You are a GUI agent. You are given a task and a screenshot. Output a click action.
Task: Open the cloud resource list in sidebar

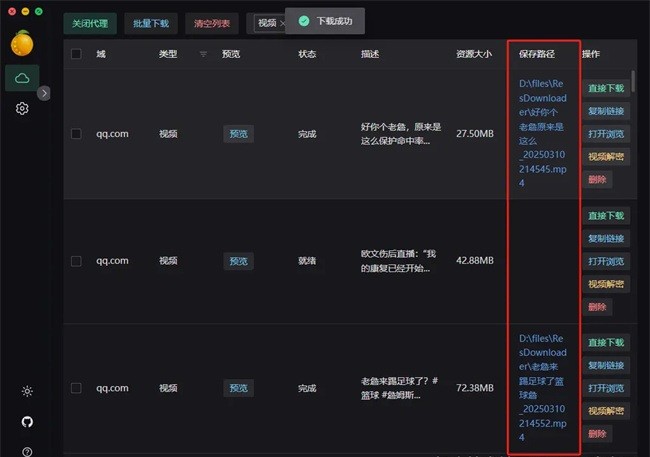[22, 77]
